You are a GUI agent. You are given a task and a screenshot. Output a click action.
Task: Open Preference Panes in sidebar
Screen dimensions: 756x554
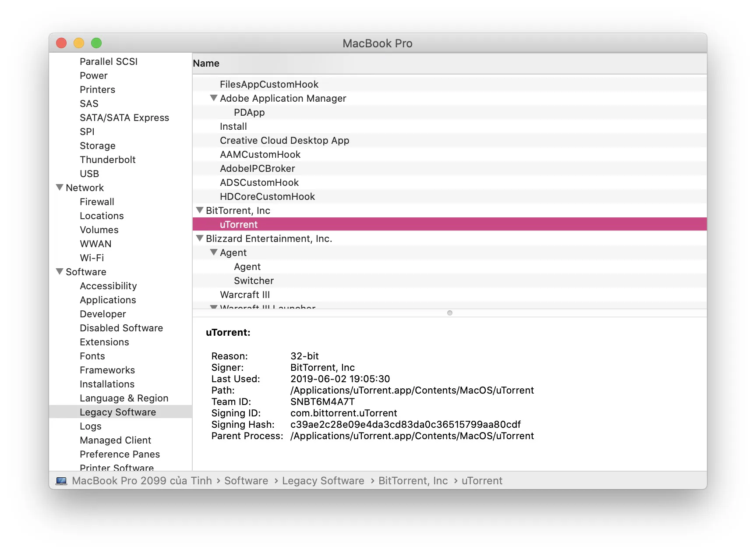pos(120,454)
